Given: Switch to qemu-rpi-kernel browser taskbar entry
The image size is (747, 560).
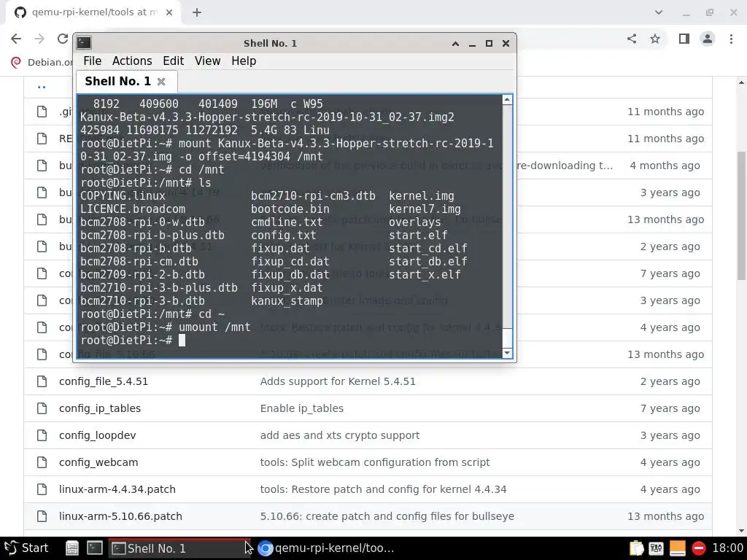Looking at the screenshot, I should pyautogui.click(x=326, y=548).
